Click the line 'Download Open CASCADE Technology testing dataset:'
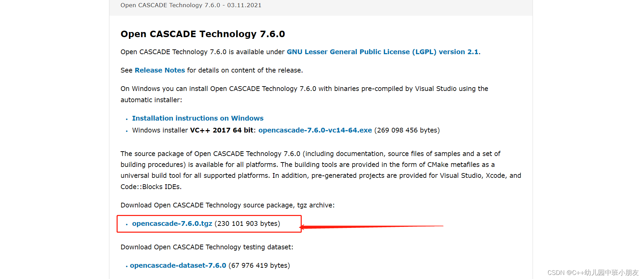Image resolution: width=644 pixels, height=279 pixels. click(x=207, y=247)
